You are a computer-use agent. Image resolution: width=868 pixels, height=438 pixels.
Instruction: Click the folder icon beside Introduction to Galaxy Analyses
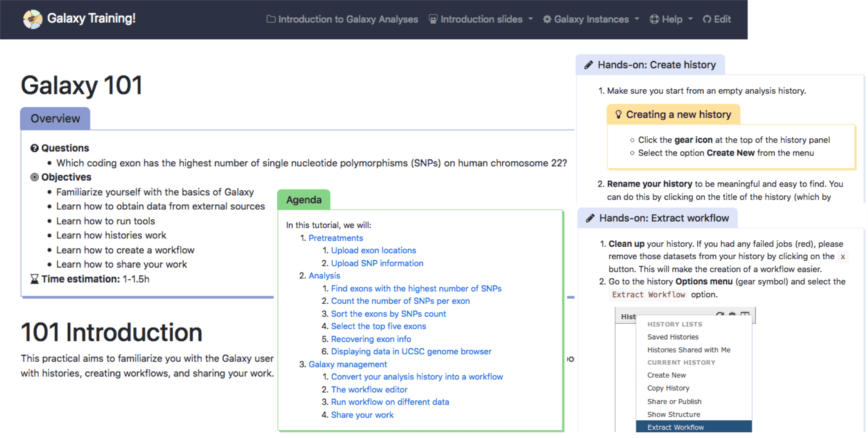click(271, 19)
